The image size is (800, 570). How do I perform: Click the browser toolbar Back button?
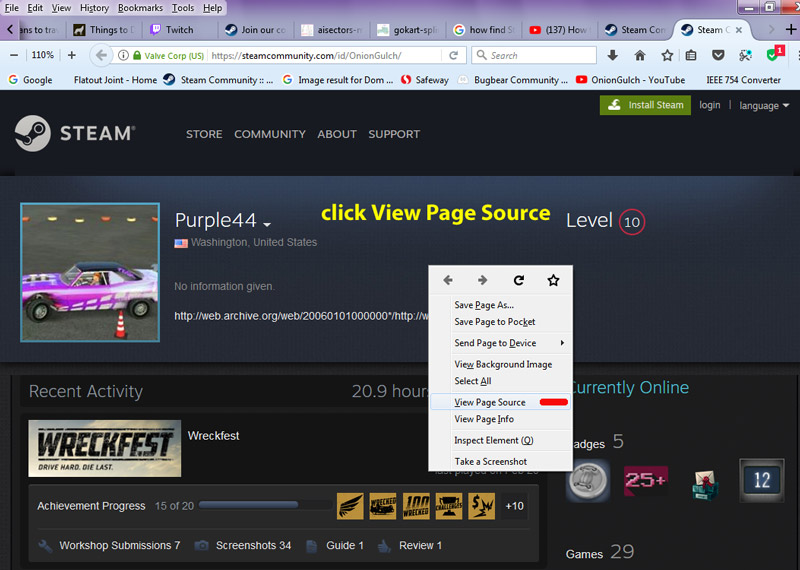[101, 55]
